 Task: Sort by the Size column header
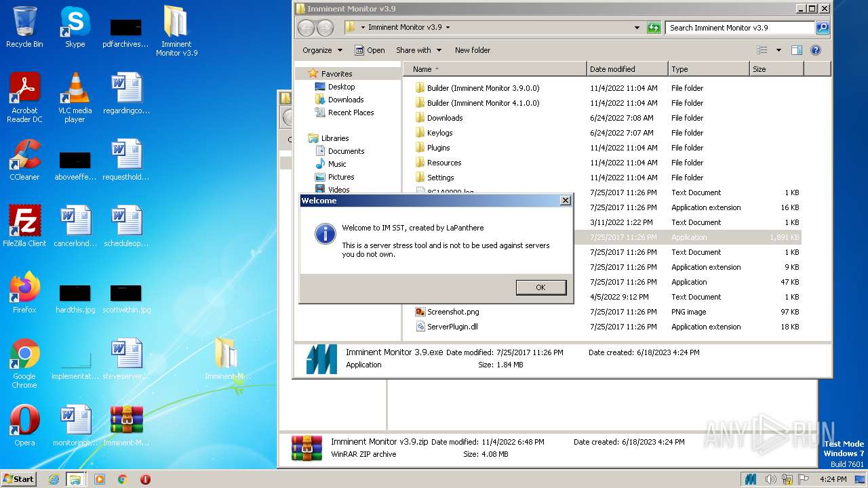(x=776, y=69)
